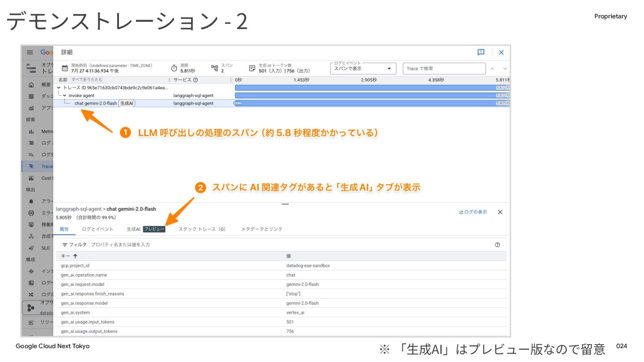The width and height of the screenshot is (644, 362).
Task: Click the help icon beside サービス
Action: click(x=195, y=80)
